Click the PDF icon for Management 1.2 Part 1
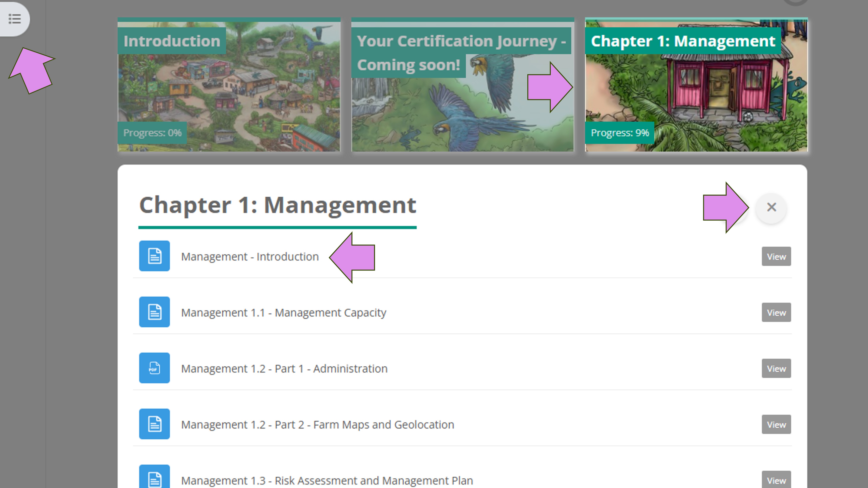 154,368
